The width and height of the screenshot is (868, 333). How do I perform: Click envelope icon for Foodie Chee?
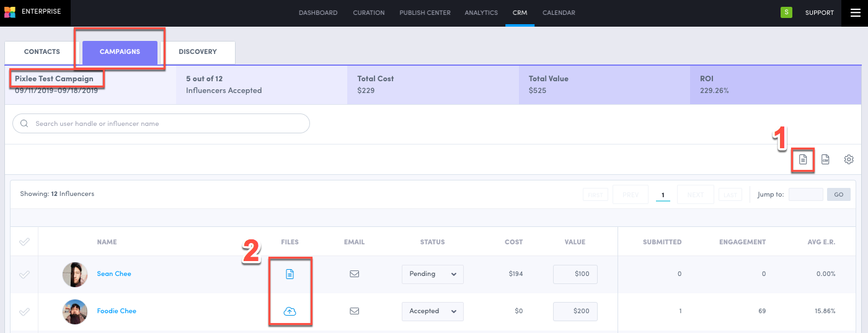pos(355,311)
